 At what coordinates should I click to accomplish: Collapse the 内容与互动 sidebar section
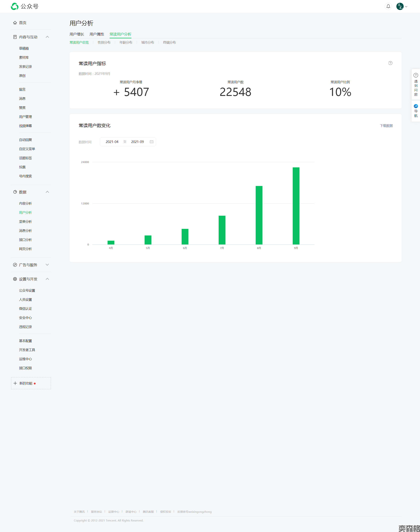[x=47, y=37]
